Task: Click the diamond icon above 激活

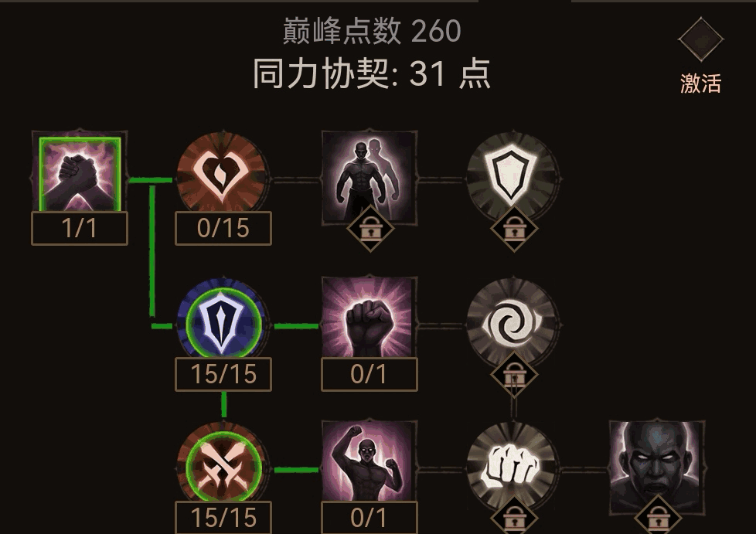Action: pyautogui.click(x=700, y=39)
